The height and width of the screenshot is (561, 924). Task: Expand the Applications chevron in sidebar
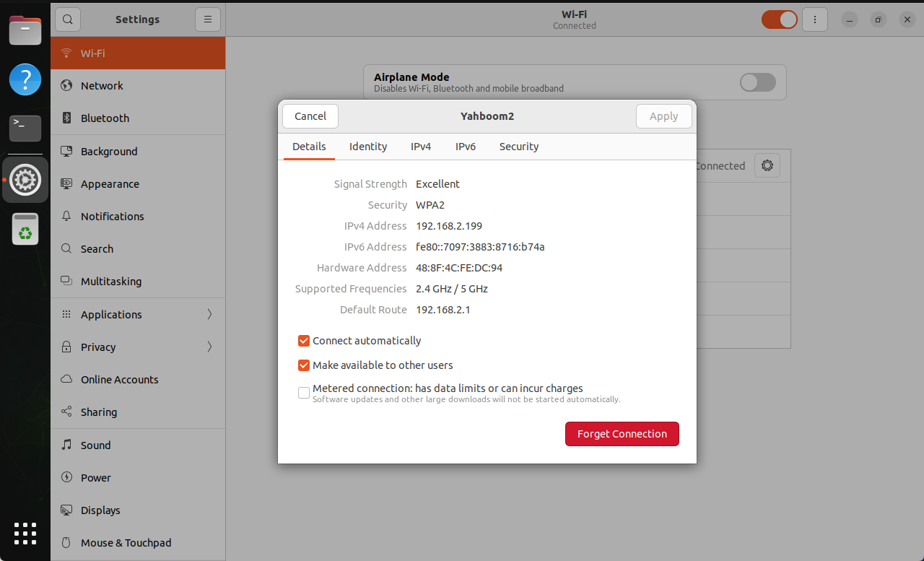click(x=210, y=314)
